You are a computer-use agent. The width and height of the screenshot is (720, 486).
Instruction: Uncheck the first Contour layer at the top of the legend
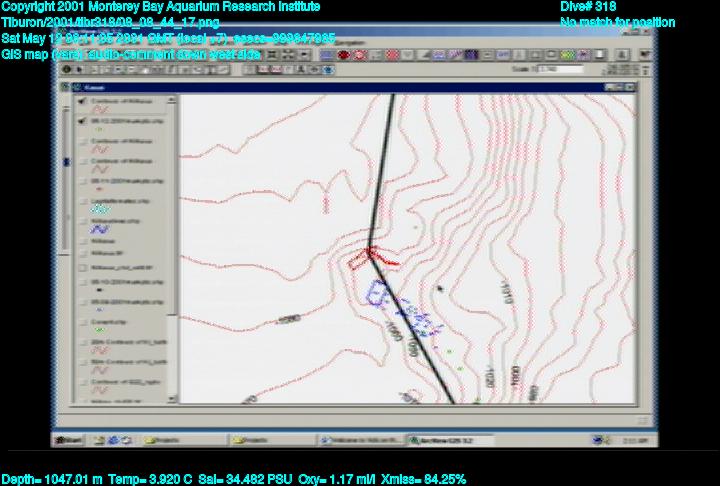pyautogui.click(x=81, y=102)
